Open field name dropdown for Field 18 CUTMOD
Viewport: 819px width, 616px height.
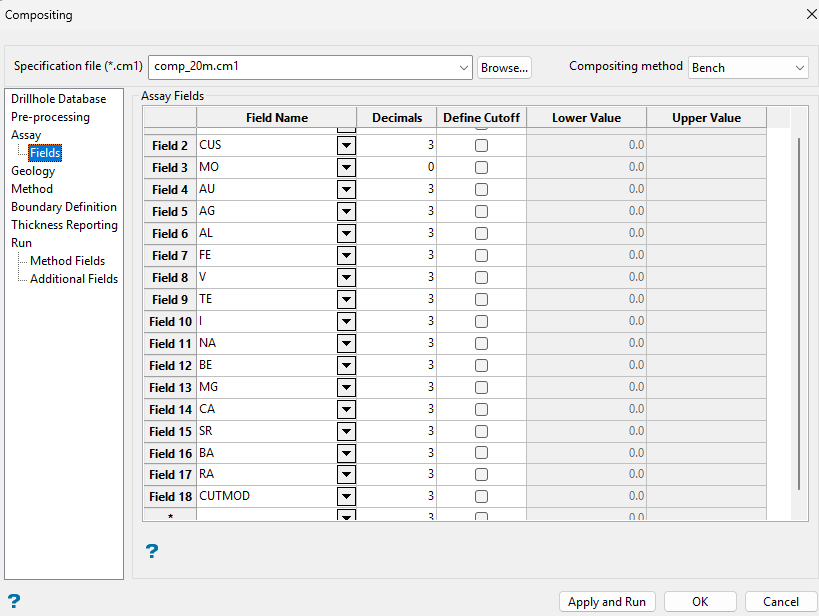tap(346, 496)
